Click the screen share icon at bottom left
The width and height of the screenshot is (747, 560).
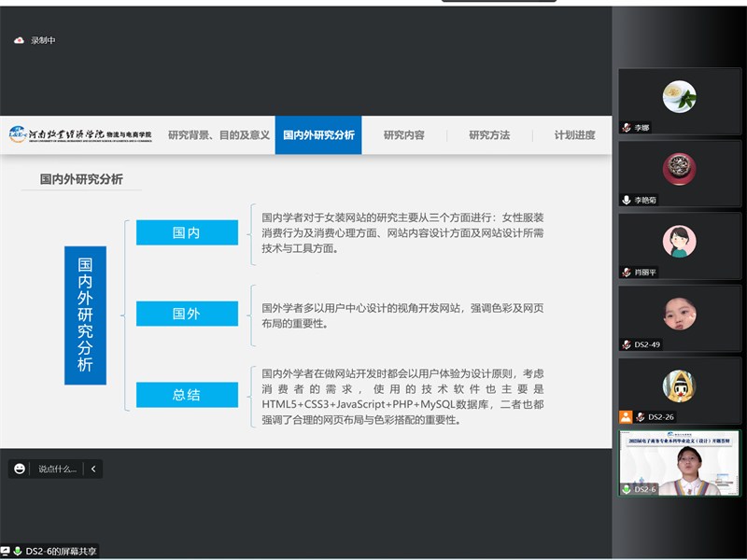pos(6,551)
